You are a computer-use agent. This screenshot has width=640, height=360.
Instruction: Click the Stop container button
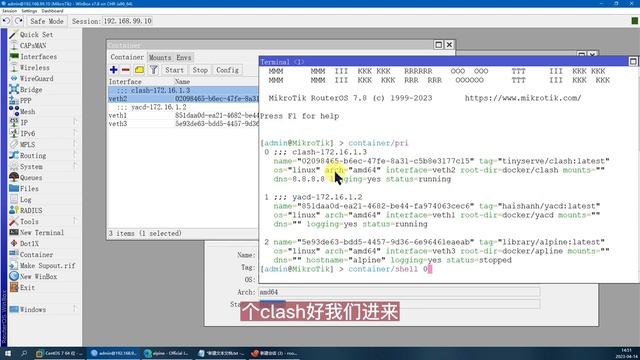(200, 70)
